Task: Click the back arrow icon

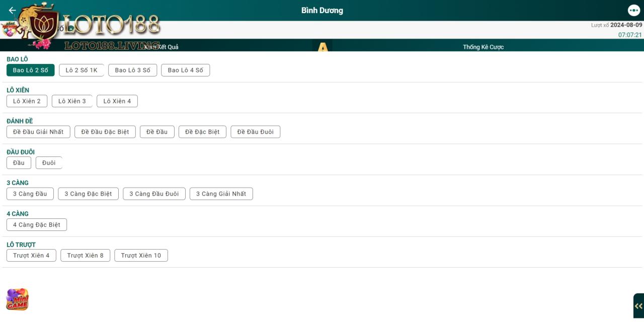Action: (x=12, y=11)
